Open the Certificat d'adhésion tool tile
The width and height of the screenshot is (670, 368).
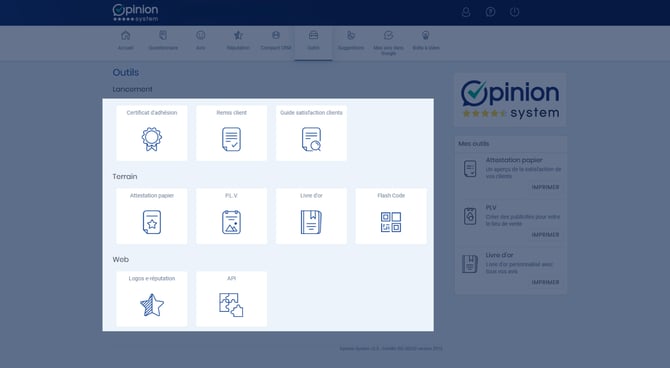(x=152, y=133)
